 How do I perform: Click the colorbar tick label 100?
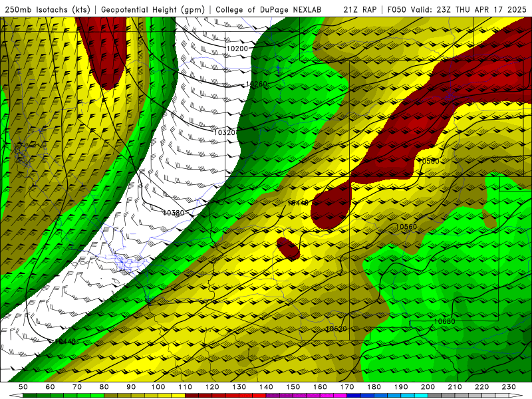[158, 387]
